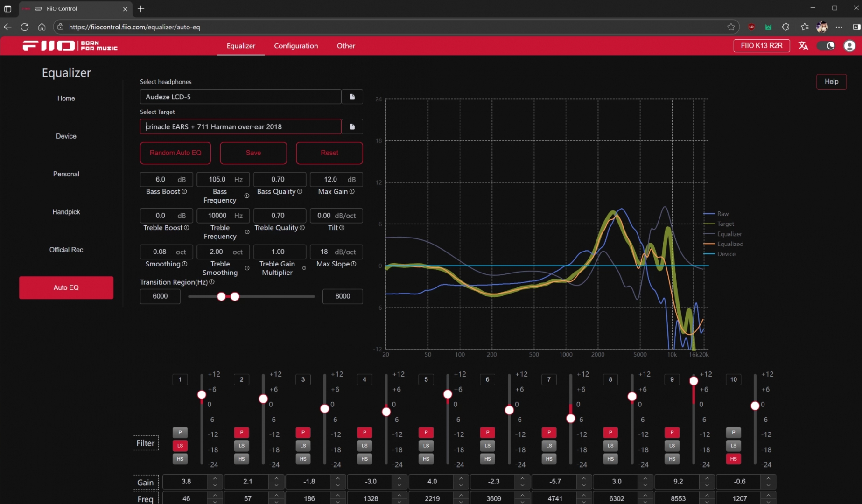Click the file icon beside Select Target field

[352, 126]
